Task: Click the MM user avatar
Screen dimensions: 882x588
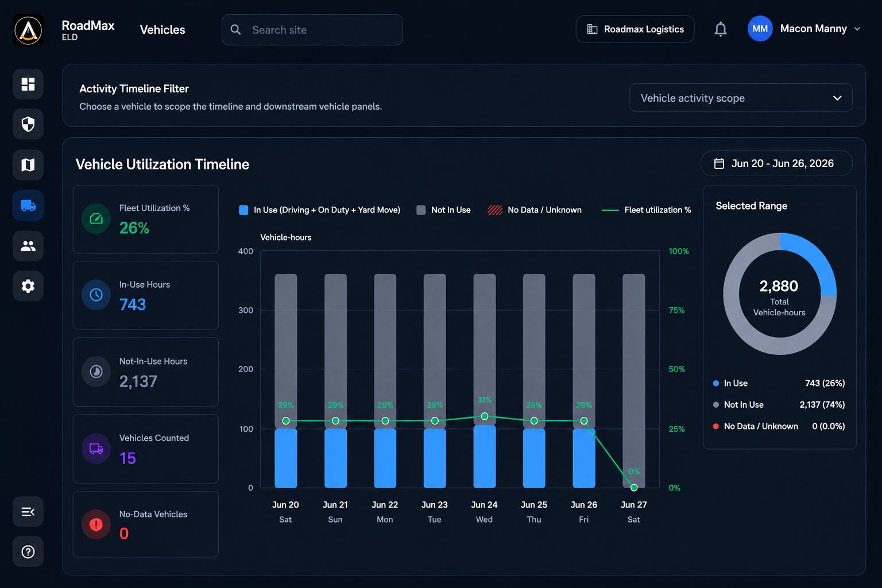Action: pyautogui.click(x=760, y=29)
